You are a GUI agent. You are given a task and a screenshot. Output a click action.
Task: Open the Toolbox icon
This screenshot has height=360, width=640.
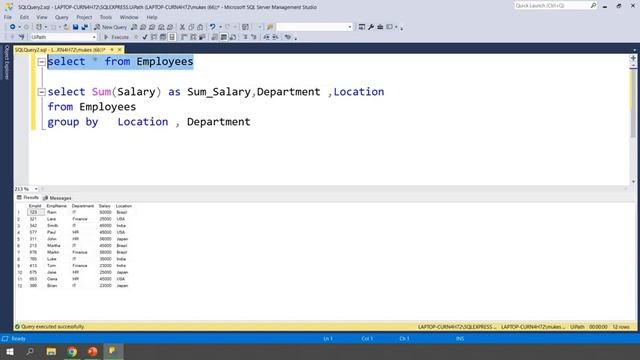[380, 27]
